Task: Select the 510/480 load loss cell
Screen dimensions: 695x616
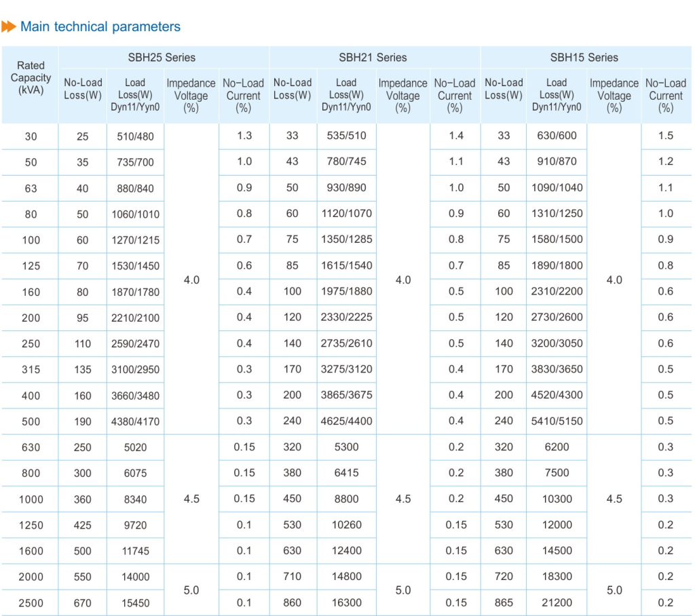Action: pos(136,136)
